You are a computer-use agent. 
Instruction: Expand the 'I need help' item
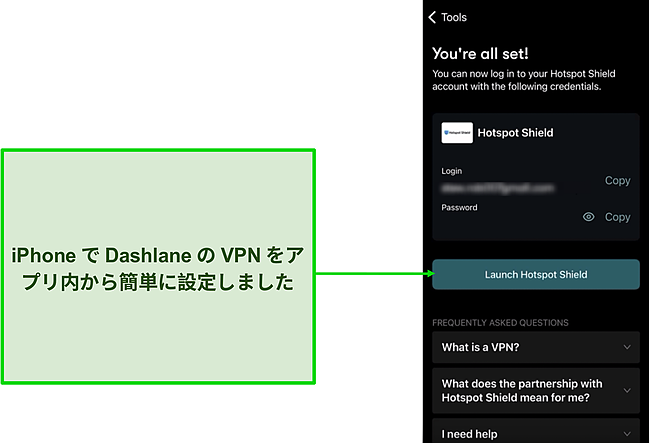pos(536,432)
